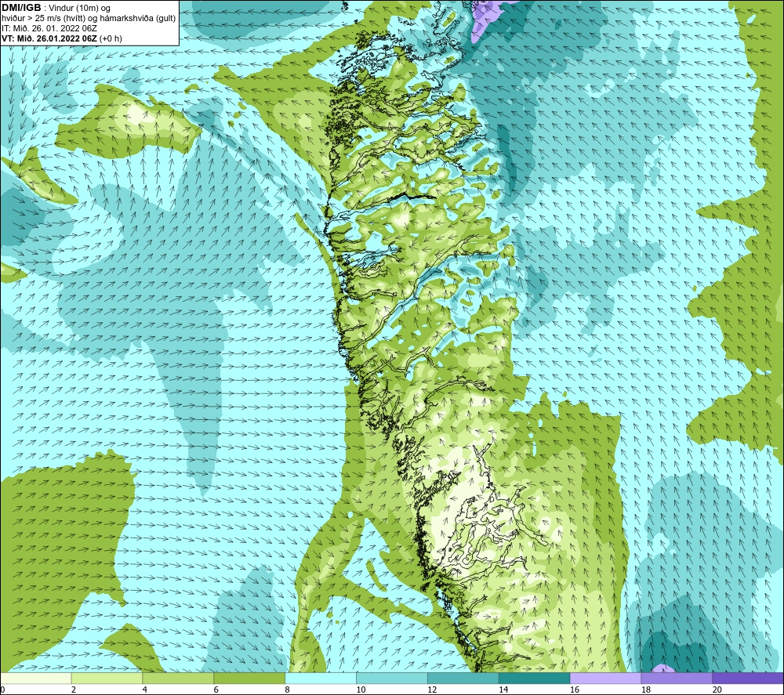Image resolution: width=784 pixels, height=695 pixels.
Task: Click the above 20 m/s violet legend swatch
Action: 748,678
